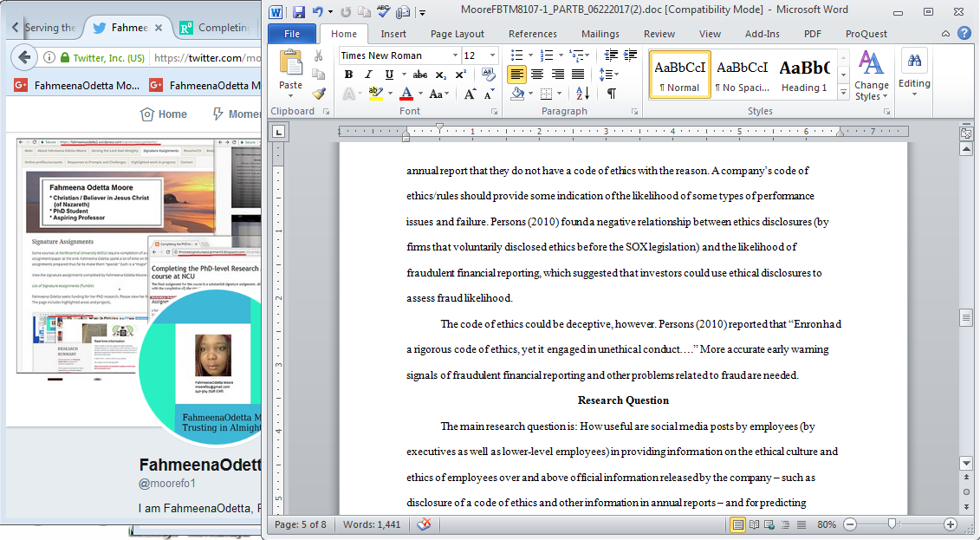
Task: Toggle Bold formatting
Action: click(348, 75)
